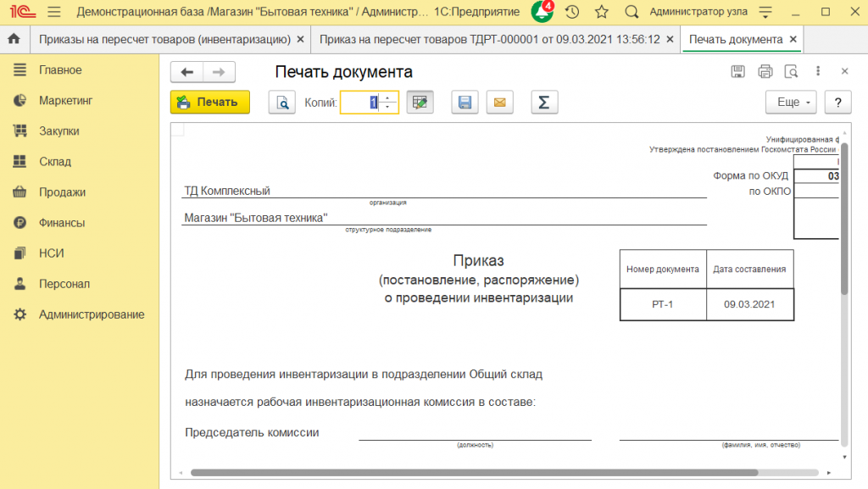Select the ТД Комплексный organization cell
This screenshot has height=489, width=868.
444,191
